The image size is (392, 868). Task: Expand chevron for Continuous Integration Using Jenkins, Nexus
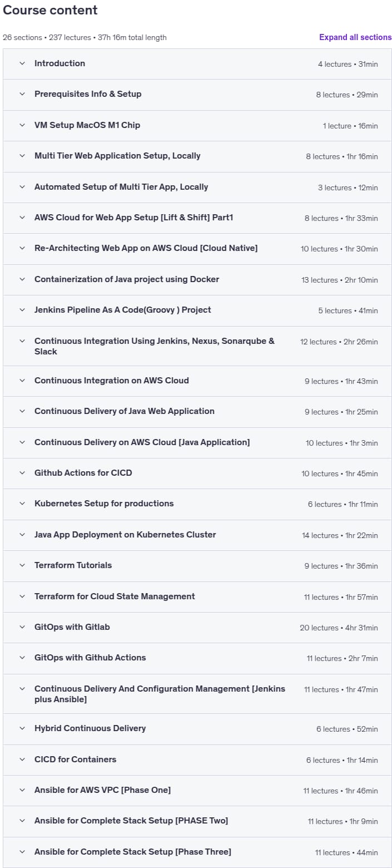22,341
